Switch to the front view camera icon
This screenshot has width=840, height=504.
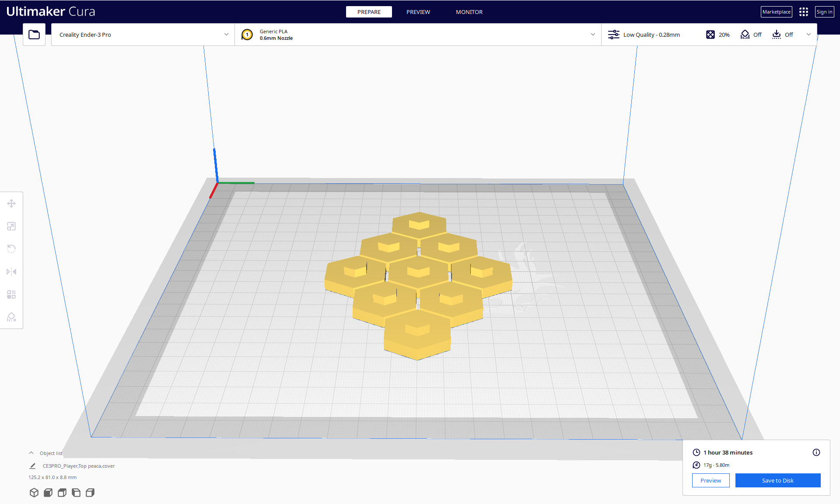coord(48,493)
